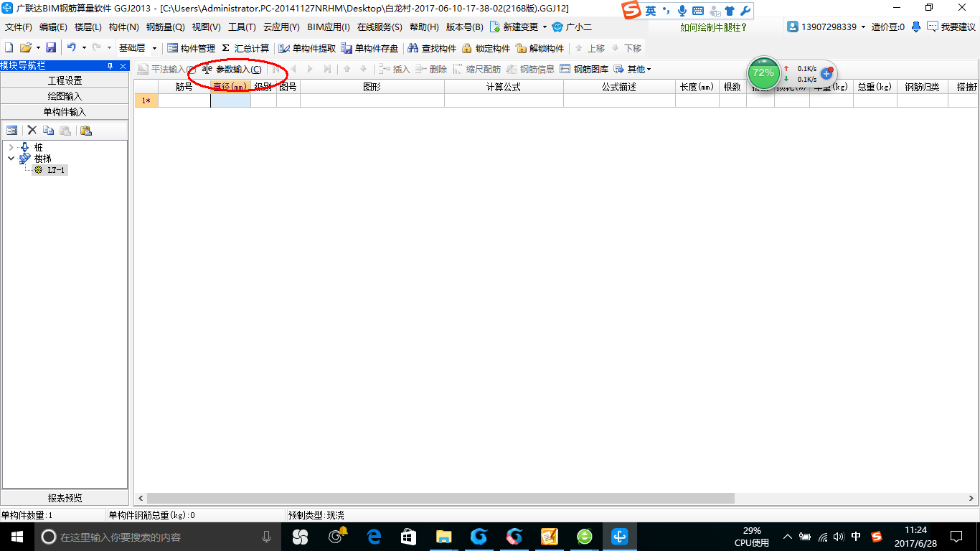
Task: Open the 在线服务(S) menu
Action: 380,27
